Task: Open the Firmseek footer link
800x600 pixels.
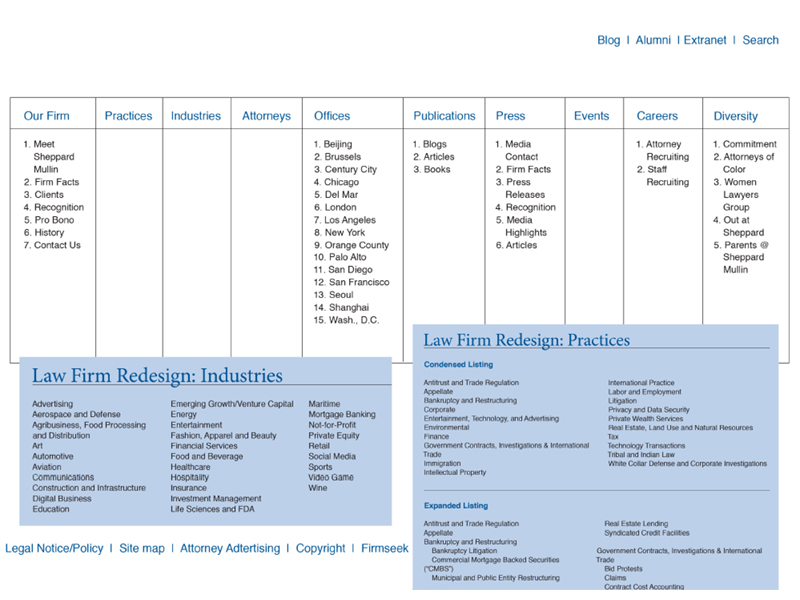Action: pyautogui.click(x=385, y=548)
